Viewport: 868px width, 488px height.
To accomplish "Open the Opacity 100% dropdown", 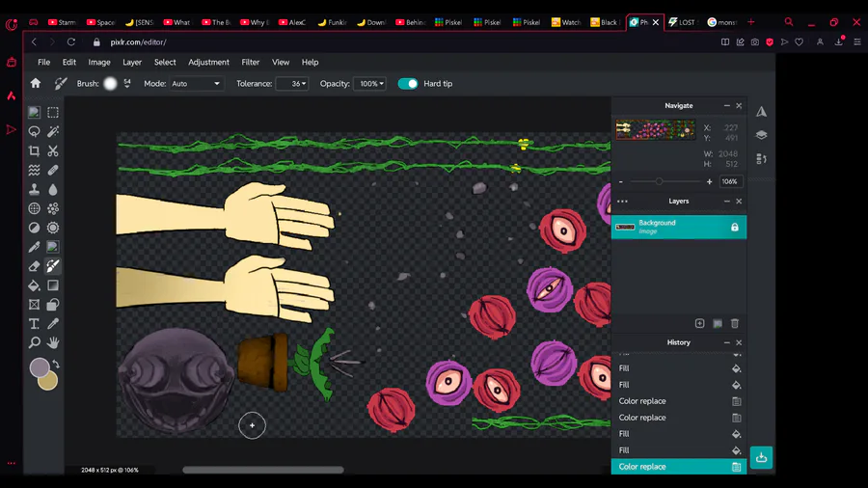I will pos(369,84).
